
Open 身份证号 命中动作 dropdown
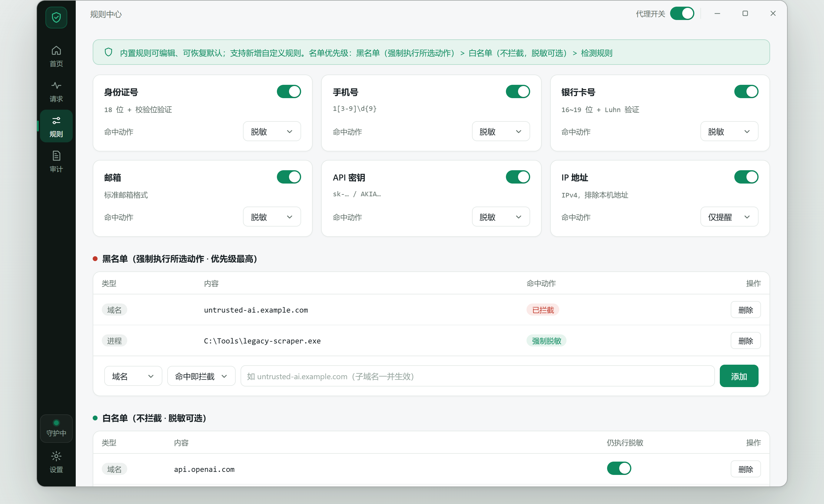pos(272,131)
